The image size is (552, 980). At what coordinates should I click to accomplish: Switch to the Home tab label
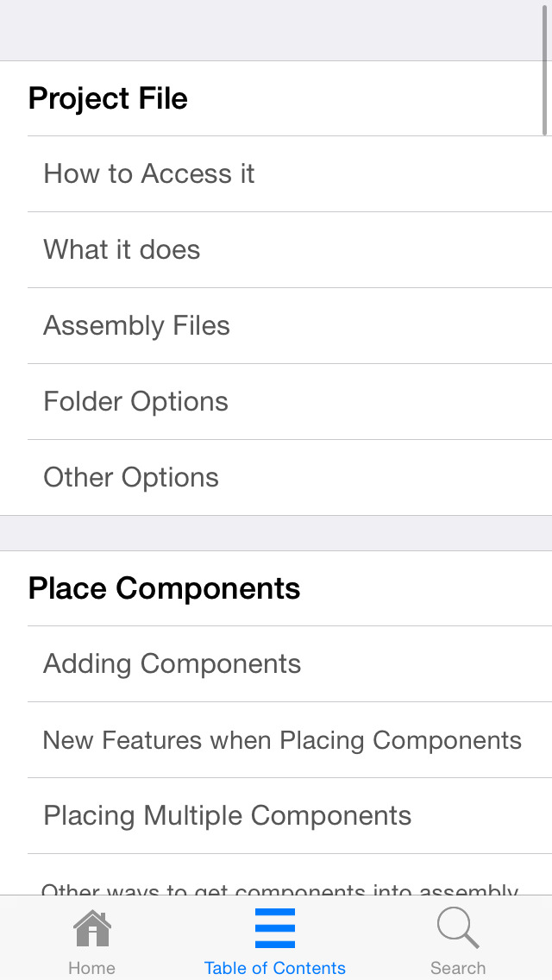[92, 968]
